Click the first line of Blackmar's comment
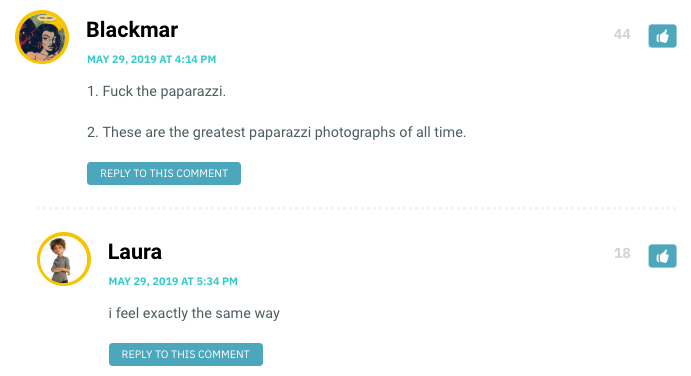 point(156,91)
